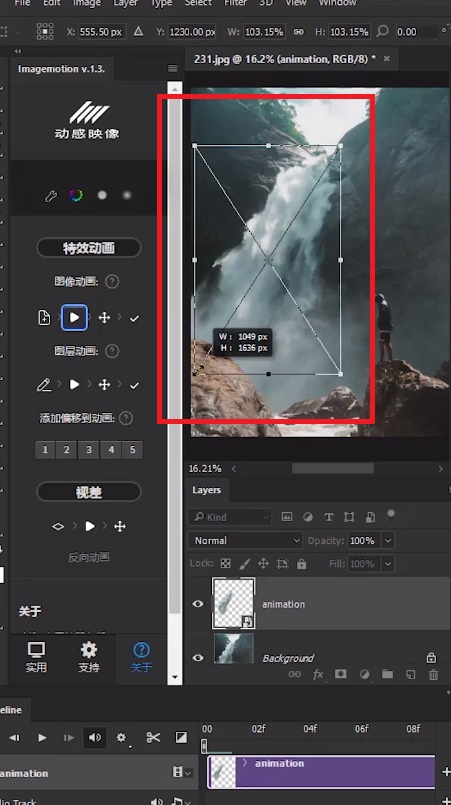The width and height of the screenshot is (451, 805).
Task: Click the move icon in 图像动画 row
Action: click(104, 318)
